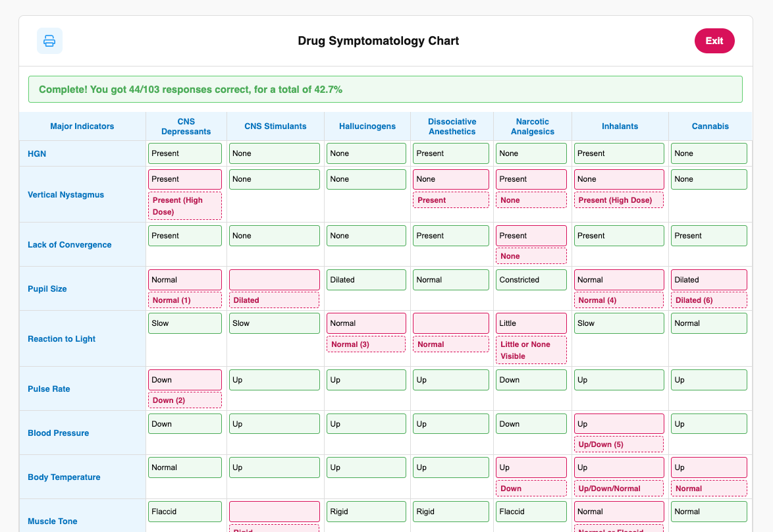Image resolution: width=773 pixels, height=532 pixels.
Task: Click the Muscle Tone row label
Action: click(x=52, y=521)
